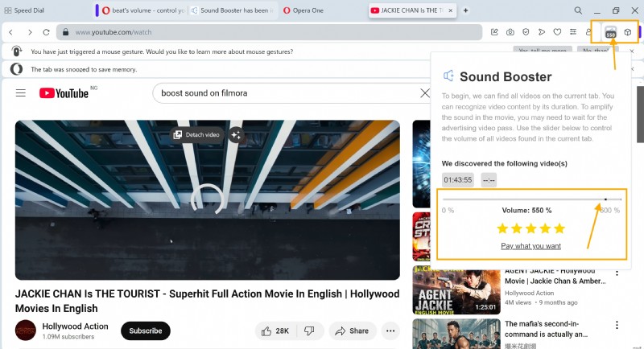Click the YouTube logo
Screen dimensions: 644x349
tap(64, 93)
